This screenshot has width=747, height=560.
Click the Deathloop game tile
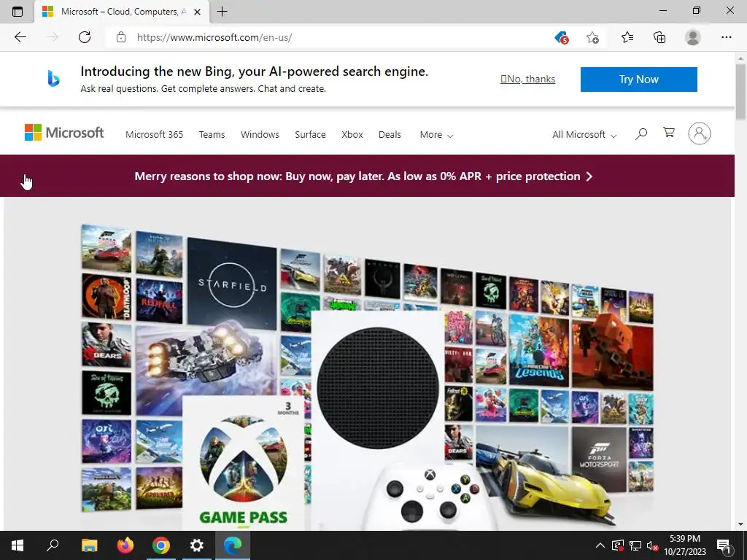tap(107, 296)
